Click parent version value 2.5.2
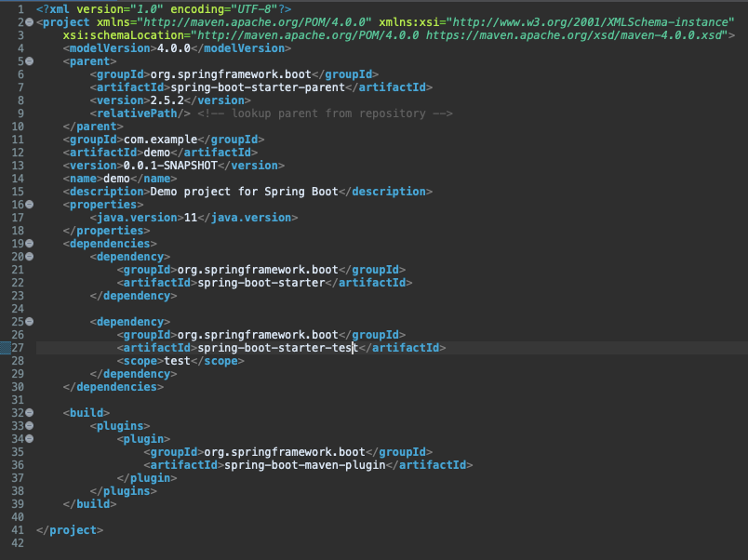The image size is (748, 560). (167, 100)
